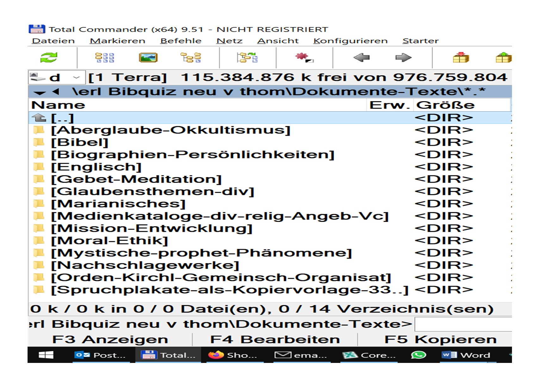Click the unpack files box icon

tap(503, 58)
